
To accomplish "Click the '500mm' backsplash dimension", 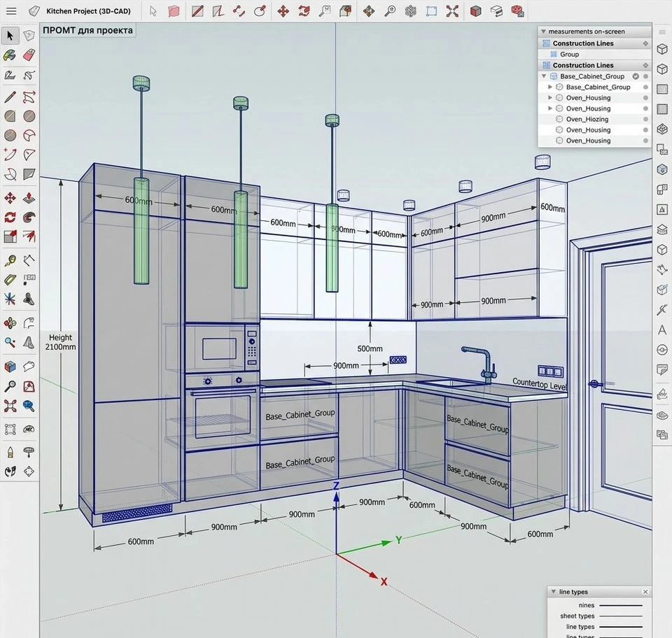I will pyautogui.click(x=370, y=348).
